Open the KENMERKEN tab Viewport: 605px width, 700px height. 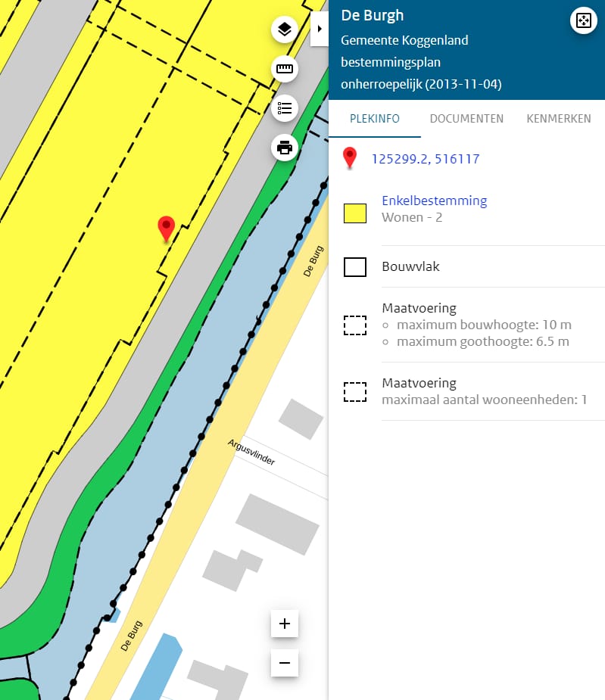point(559,119)
